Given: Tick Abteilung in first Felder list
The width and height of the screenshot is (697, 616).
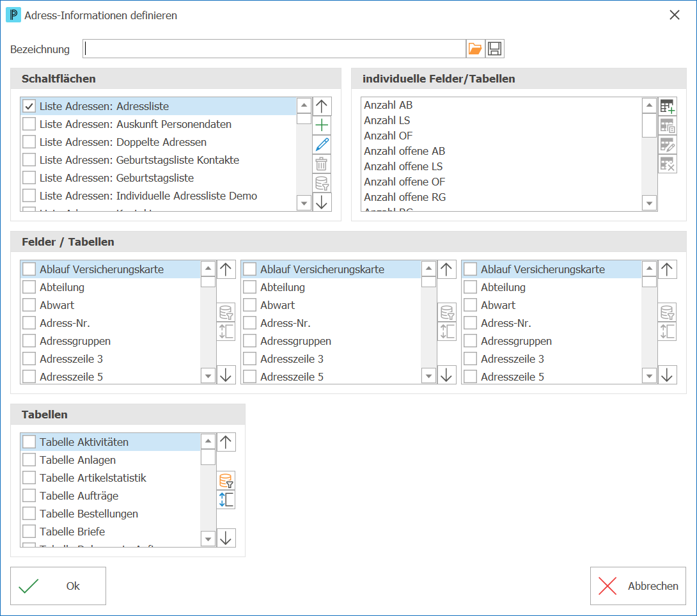Looking at the screenshot, I should coord(29,287).
